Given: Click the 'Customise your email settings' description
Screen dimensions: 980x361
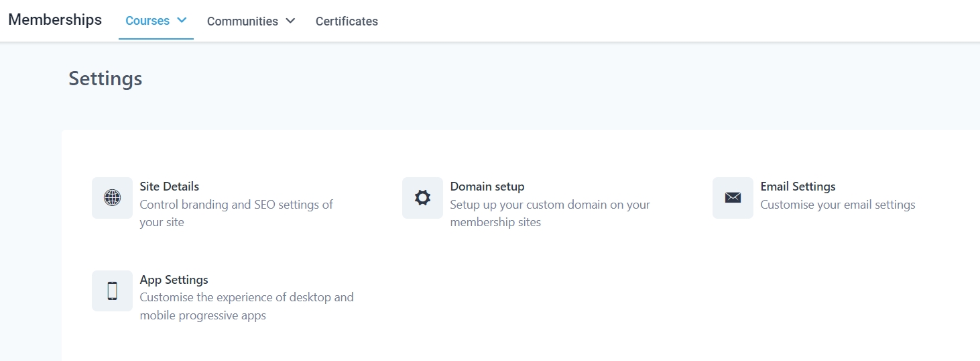Looking at the screenshot, I should pyautogui.click(x=837, y=205).
